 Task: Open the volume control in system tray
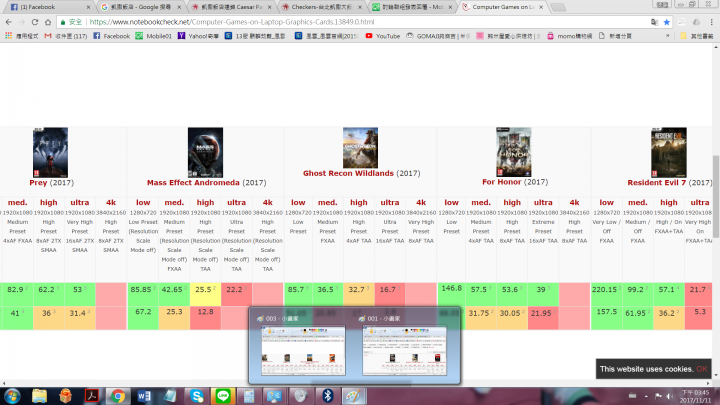click(669, 396)
